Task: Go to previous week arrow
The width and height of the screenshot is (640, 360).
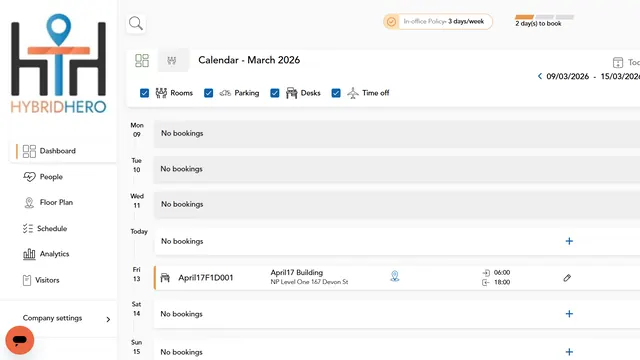Action: (x=540, y=76)
